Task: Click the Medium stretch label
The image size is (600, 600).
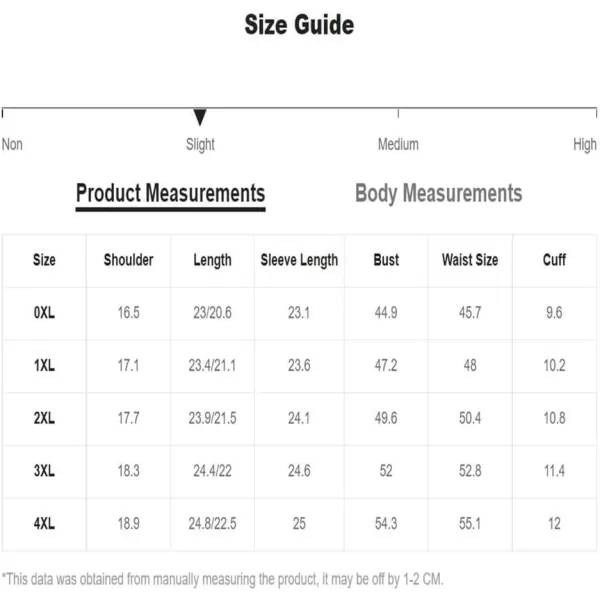Action: pos(398,144)
